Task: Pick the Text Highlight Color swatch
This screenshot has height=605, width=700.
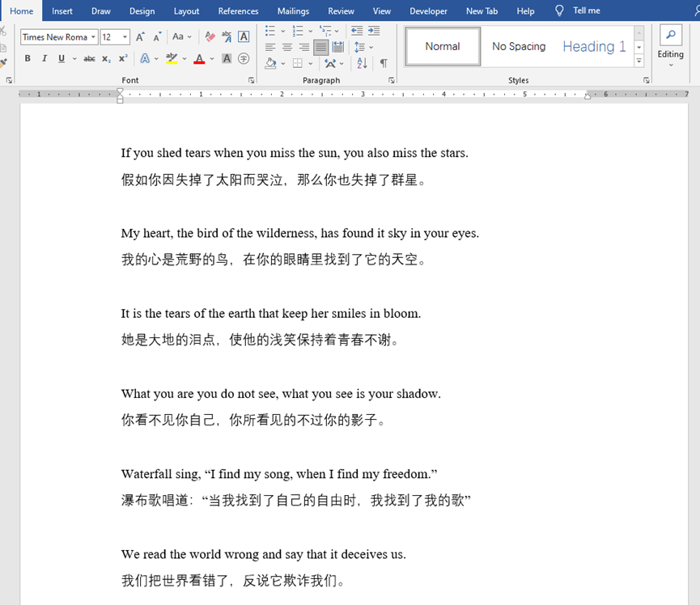Action: click(x=173, y=58)
